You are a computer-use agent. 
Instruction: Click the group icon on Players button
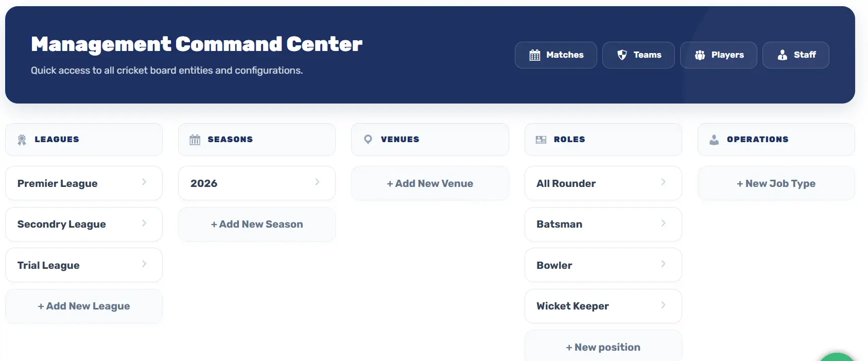[700, 55]
